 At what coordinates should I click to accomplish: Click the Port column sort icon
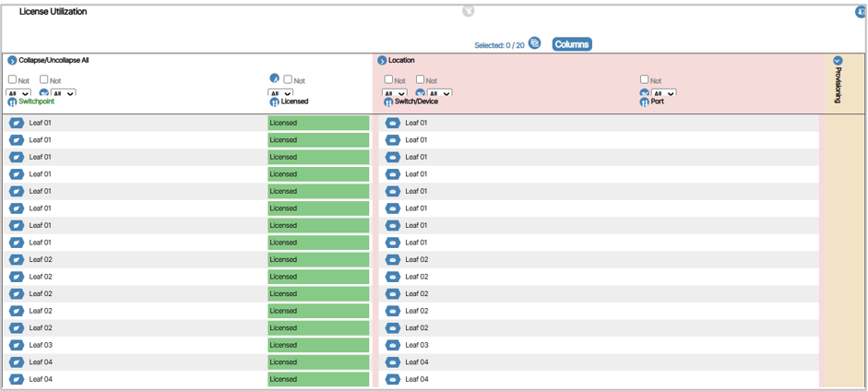point(645,102)
